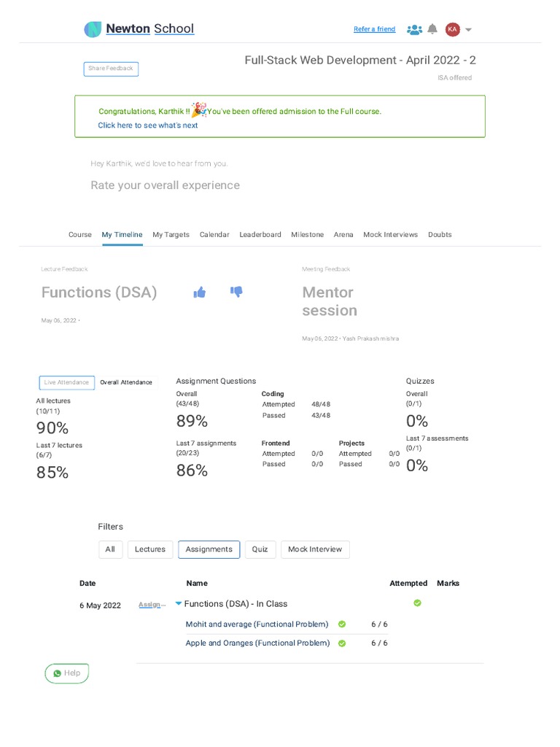Select the Assignments filter
Screen dimensions: 560x747
(209, 549)
